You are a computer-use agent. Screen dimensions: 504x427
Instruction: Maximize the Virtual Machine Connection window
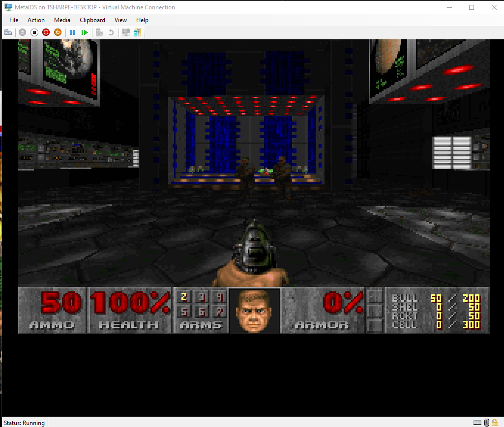click(472, 7)
